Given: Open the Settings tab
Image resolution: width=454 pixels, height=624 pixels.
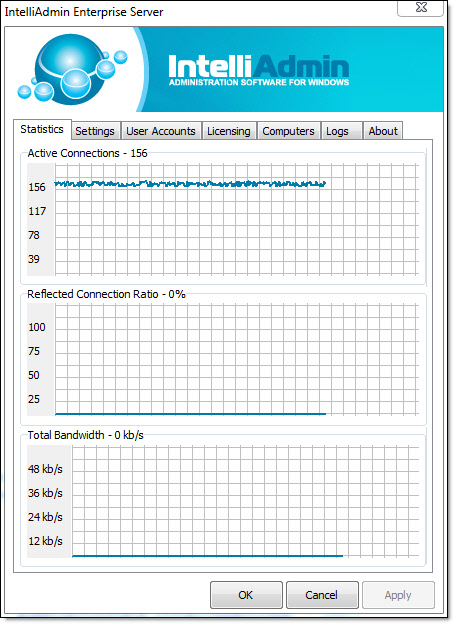Looking at the screenshot, I should click(x=95, y=131).
